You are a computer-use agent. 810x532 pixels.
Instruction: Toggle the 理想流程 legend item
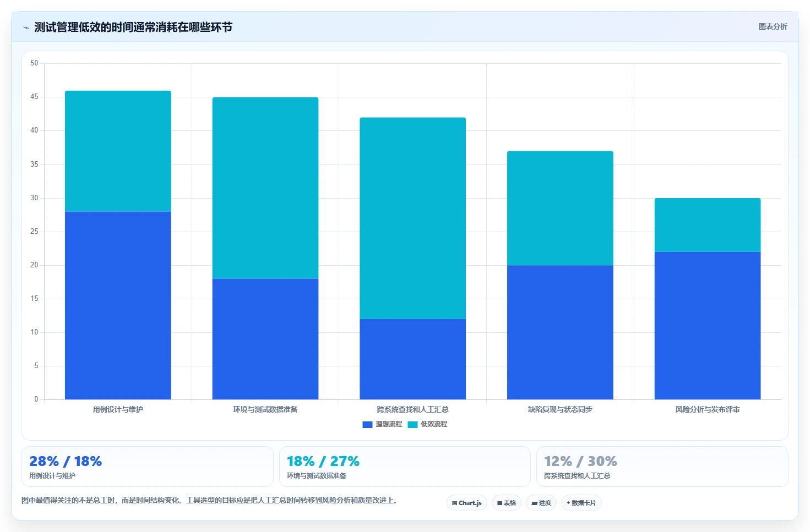382,424
